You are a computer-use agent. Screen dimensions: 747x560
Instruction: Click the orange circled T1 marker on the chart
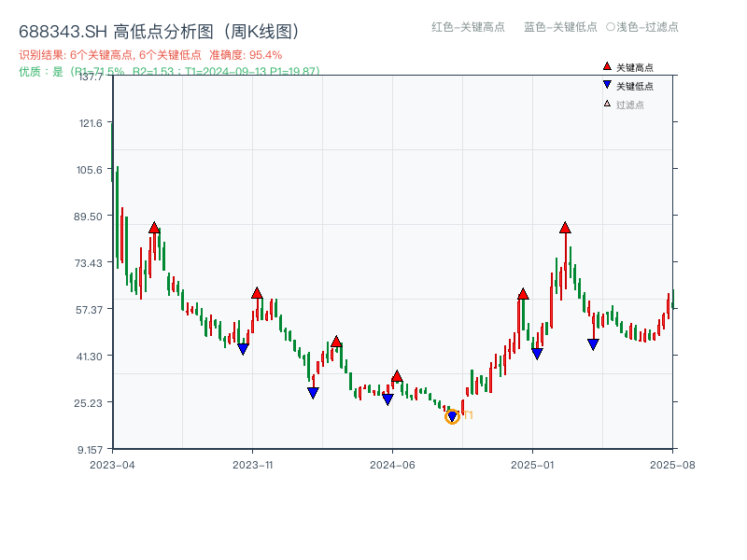[451, 416]
